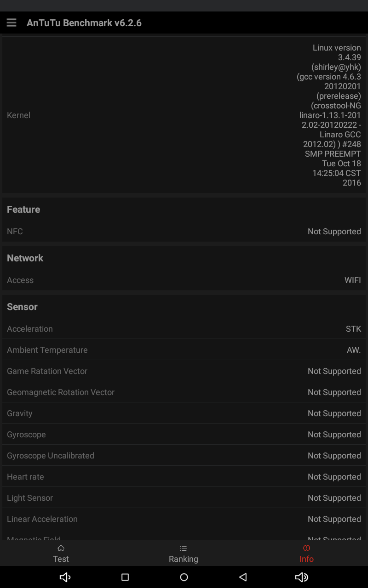Select the NFC Not Supported row
The height and width of the screenshot is (588, 368).
pyautogui.click(x=184, y=232)
